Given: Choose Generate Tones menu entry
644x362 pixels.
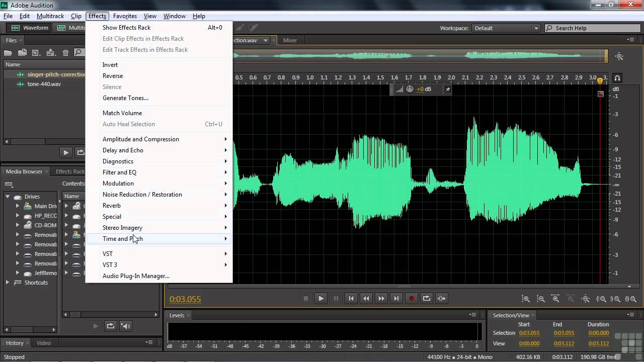Looking at the screenshot, I should point(159,98).
